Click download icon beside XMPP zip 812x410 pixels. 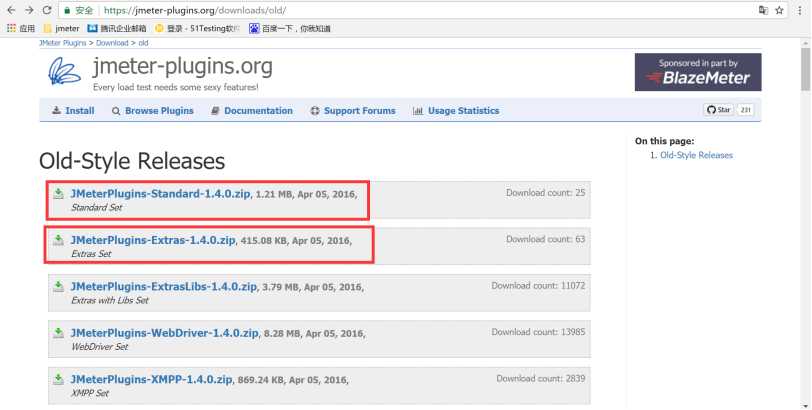(59, 379)
